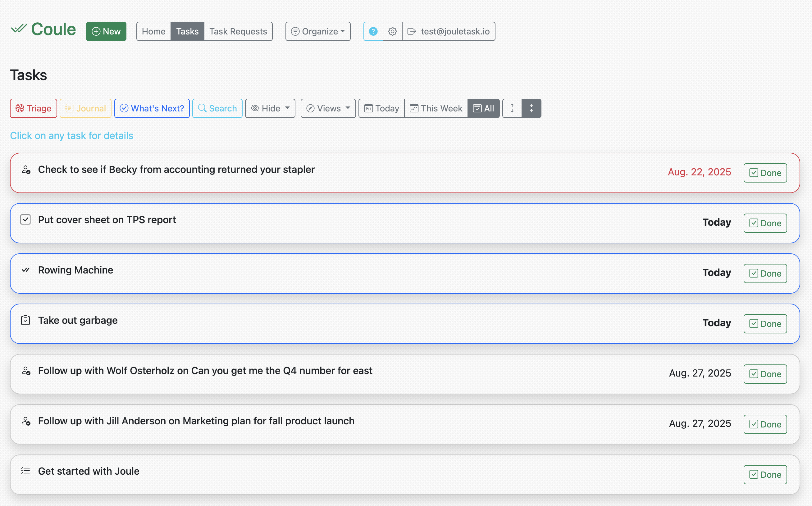
Task: Expand the Hide dropdown menu
Action: [270, 108]
